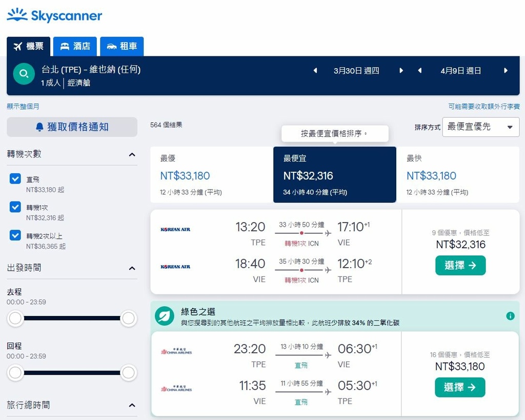
Task: Go to next departure date arrow
Action: pyautogui.click(x=401, y=71)
